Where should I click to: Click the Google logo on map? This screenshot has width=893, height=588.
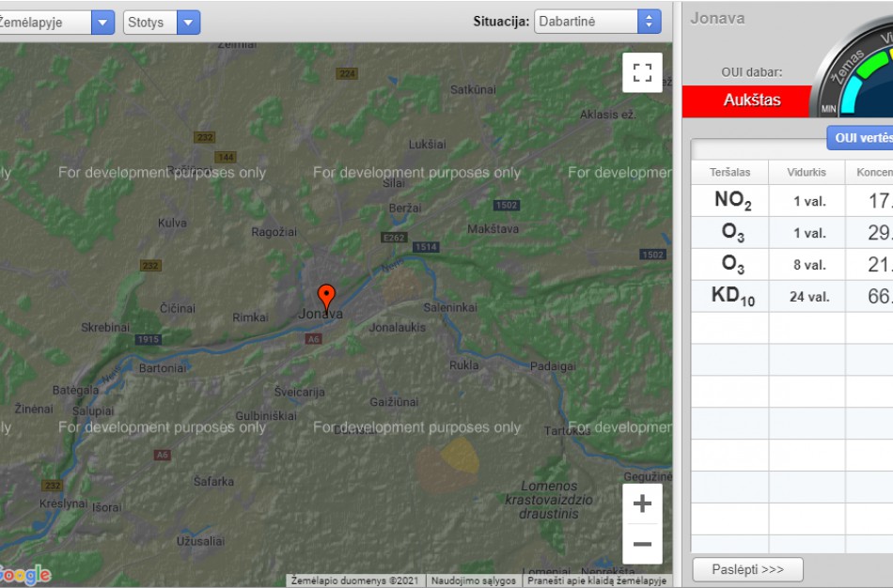point(25,575)
